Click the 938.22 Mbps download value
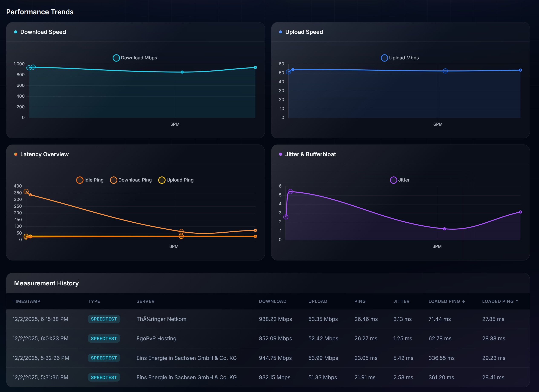539x392 pixels. tap(275, 319)
